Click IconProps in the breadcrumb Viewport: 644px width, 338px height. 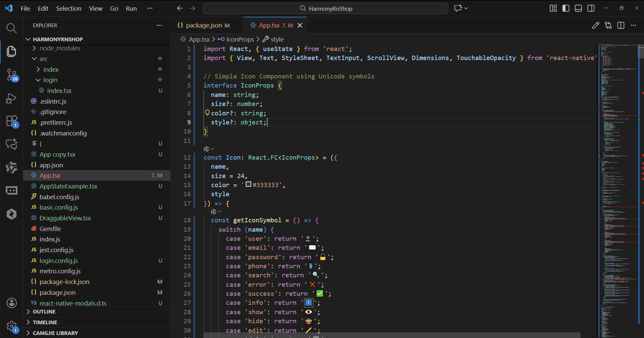tap(240, 39)
